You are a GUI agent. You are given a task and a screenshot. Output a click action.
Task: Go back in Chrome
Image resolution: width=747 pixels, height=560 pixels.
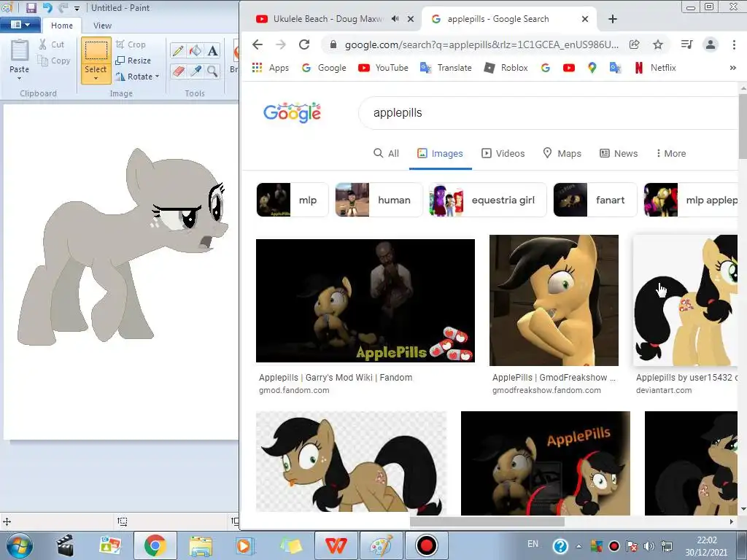258,44
